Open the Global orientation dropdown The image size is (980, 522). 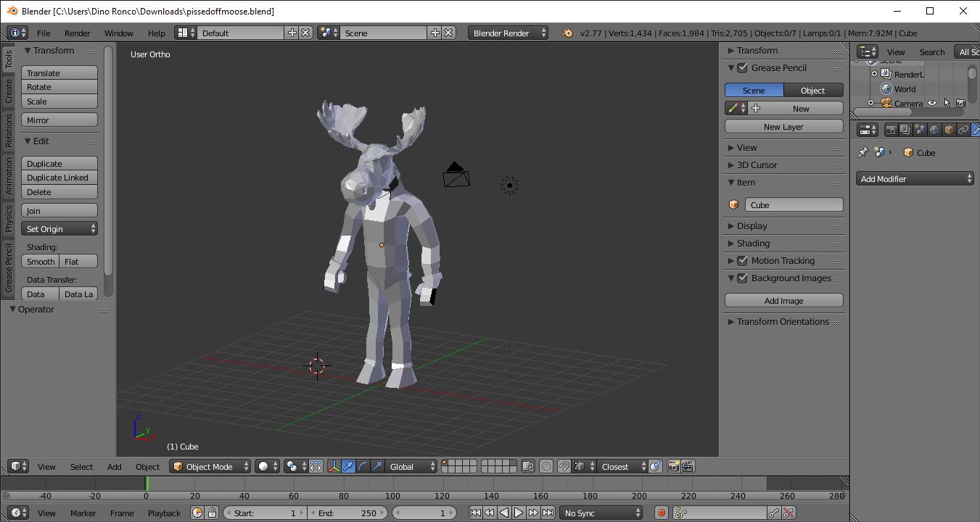click(411, 466)
